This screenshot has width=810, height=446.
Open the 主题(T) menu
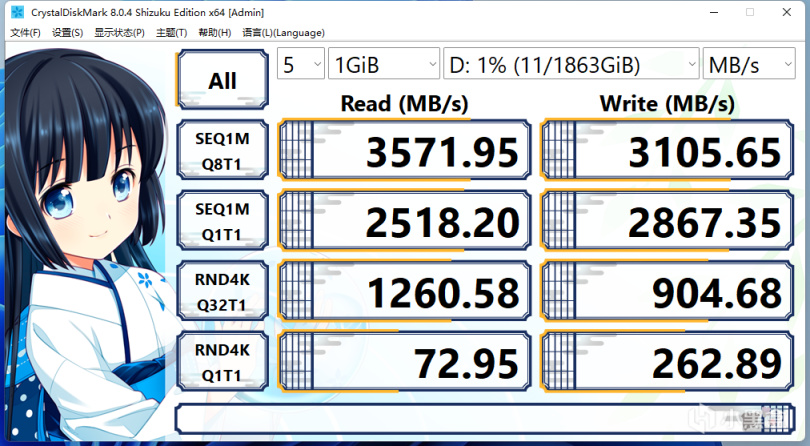[x=172, y=33]
